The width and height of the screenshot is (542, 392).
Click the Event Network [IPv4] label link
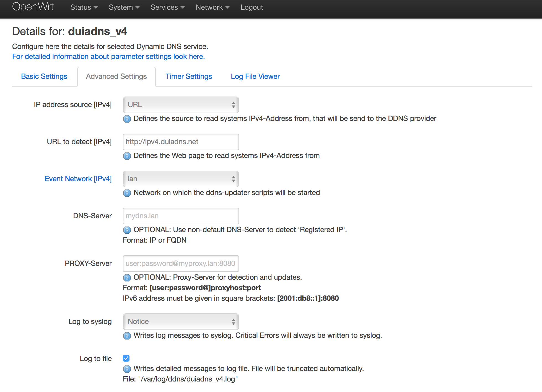point(78,179)
